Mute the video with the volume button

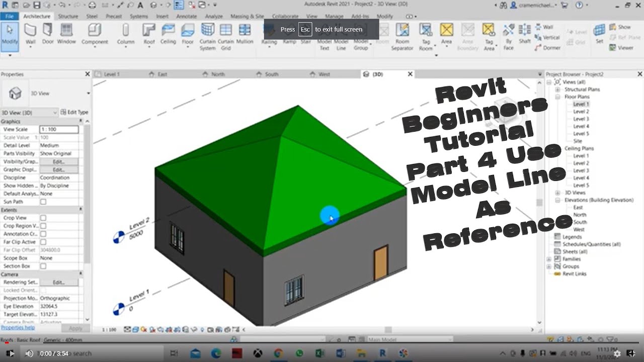click(x=29, y=353)
